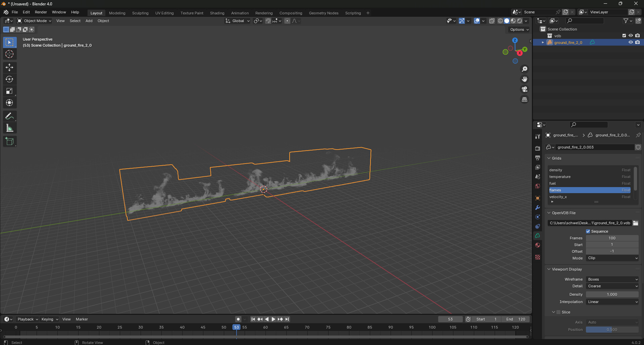Adjust the viewport Density value slider
This screenshot has height=345, width=644.
click(x=612, y=294)
